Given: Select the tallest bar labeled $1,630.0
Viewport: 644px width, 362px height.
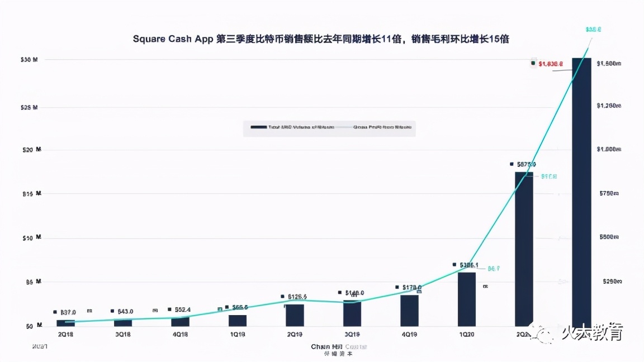Looking at the screenshot, I should [x=581, y=192].
